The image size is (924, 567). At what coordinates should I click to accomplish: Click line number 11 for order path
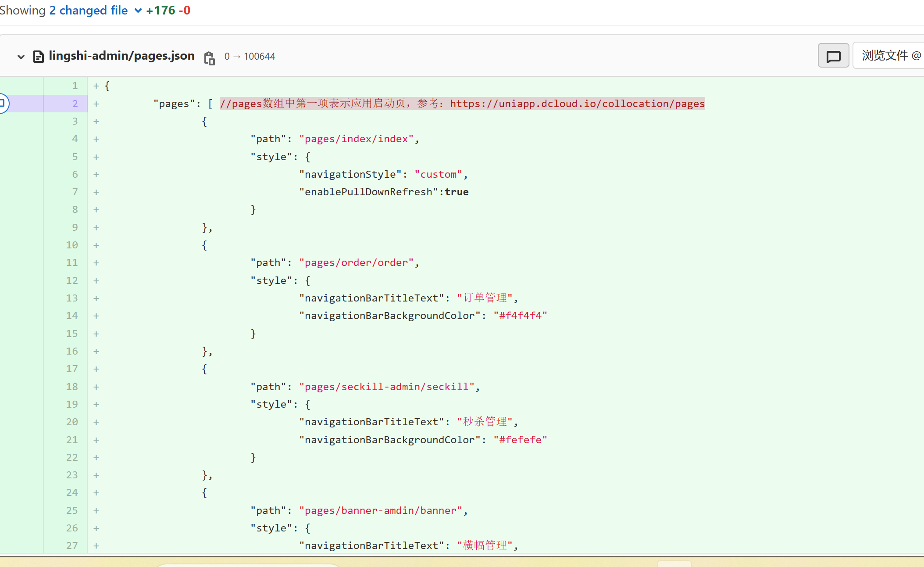[72, 262]
